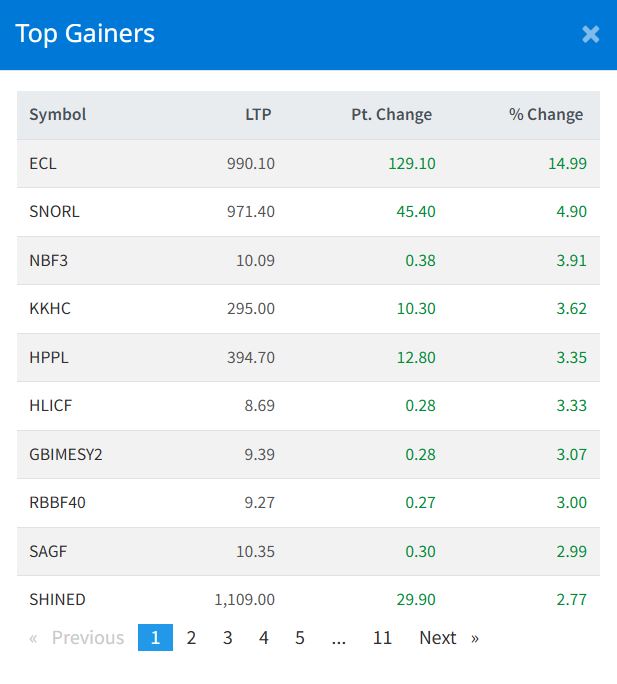Go to pagination page 3
Image resolution: width=617 pixels, height=684 pixels.
(227, 637)
